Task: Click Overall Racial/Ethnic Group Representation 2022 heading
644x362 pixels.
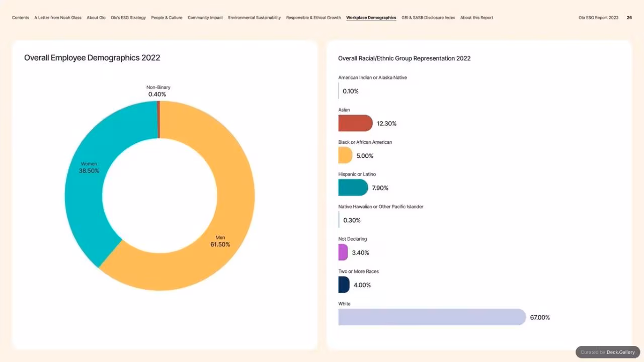Action: click(x=405, y=58)
